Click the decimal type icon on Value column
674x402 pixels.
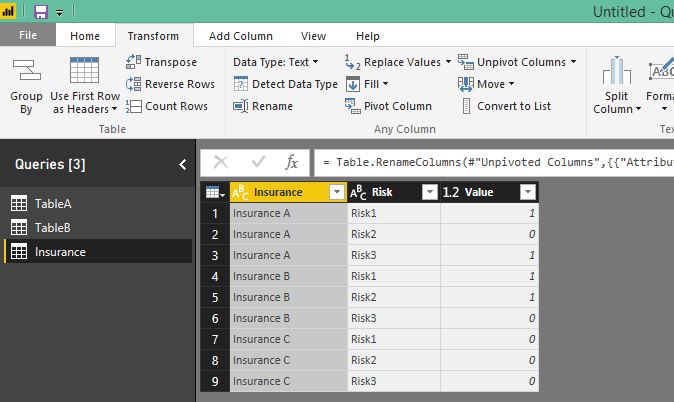click(450, 192)
